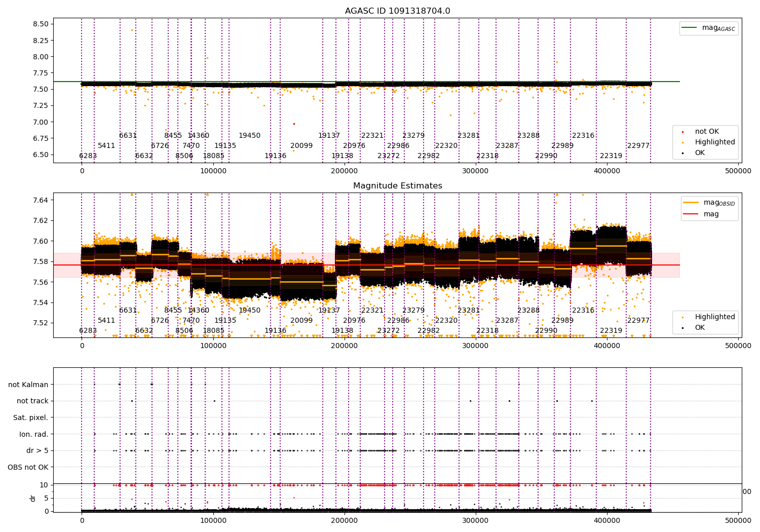760x532 pixels.
Task: Click obsid label 6632 in Magnitude Estimates plot
Action: click(144, 331)
